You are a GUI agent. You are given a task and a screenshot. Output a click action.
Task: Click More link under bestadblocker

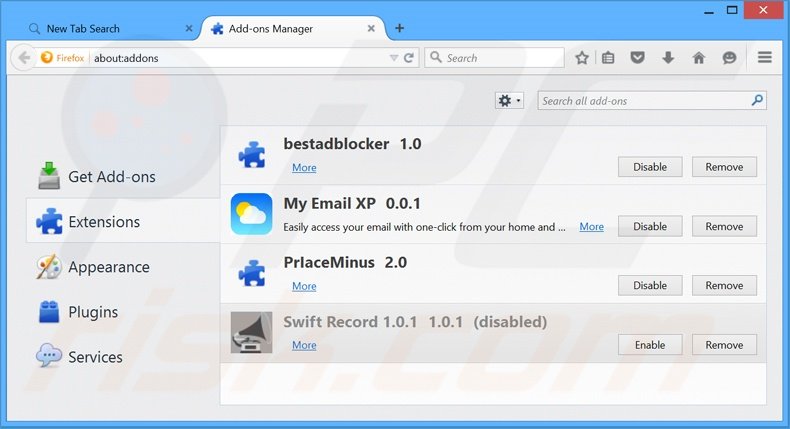pos(304,168)
